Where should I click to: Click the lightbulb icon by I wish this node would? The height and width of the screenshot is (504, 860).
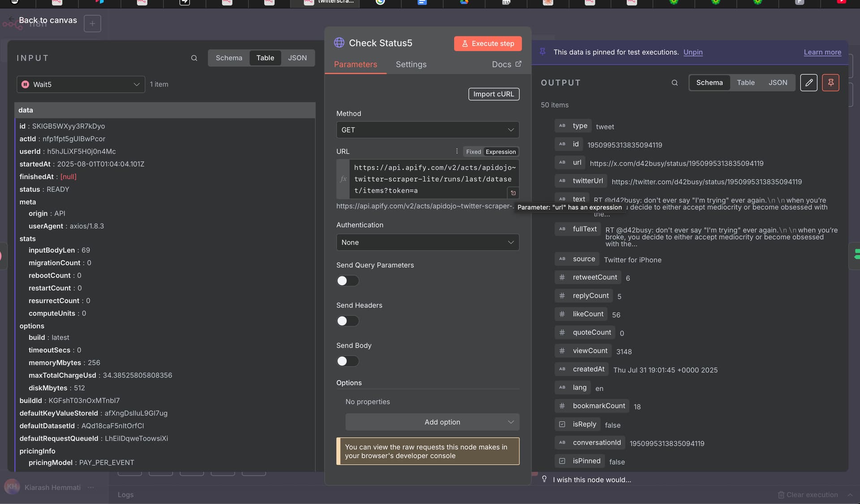544,479
